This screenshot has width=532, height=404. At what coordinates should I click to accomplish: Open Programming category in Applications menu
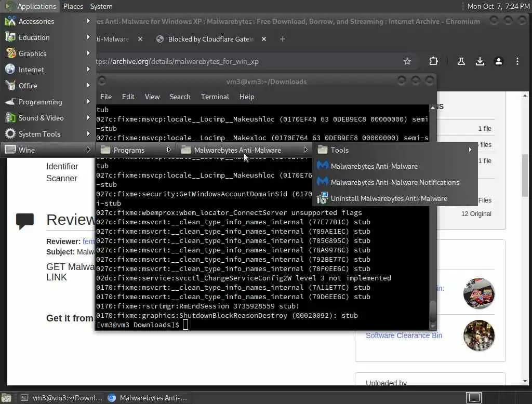coord(48,102)
